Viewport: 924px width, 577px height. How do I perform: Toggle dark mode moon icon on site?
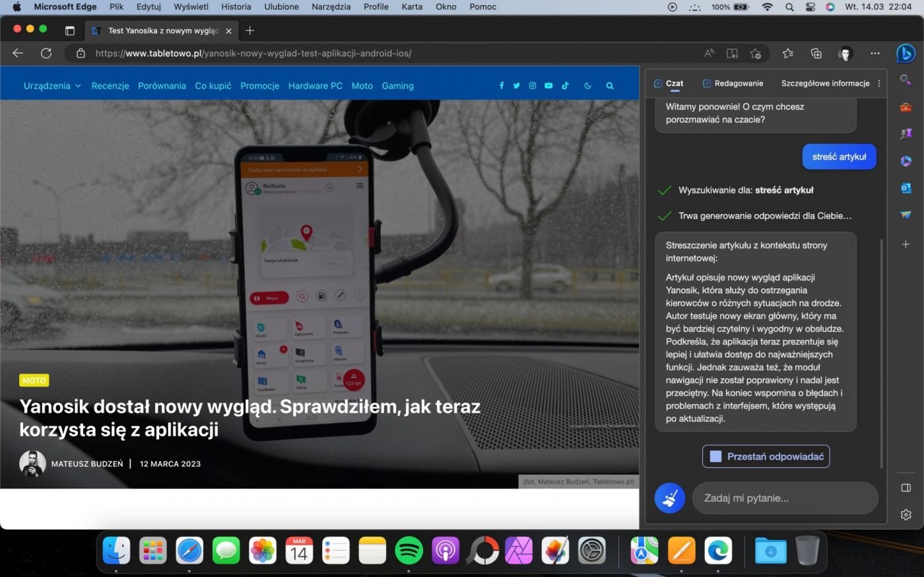tap(587, 86)
